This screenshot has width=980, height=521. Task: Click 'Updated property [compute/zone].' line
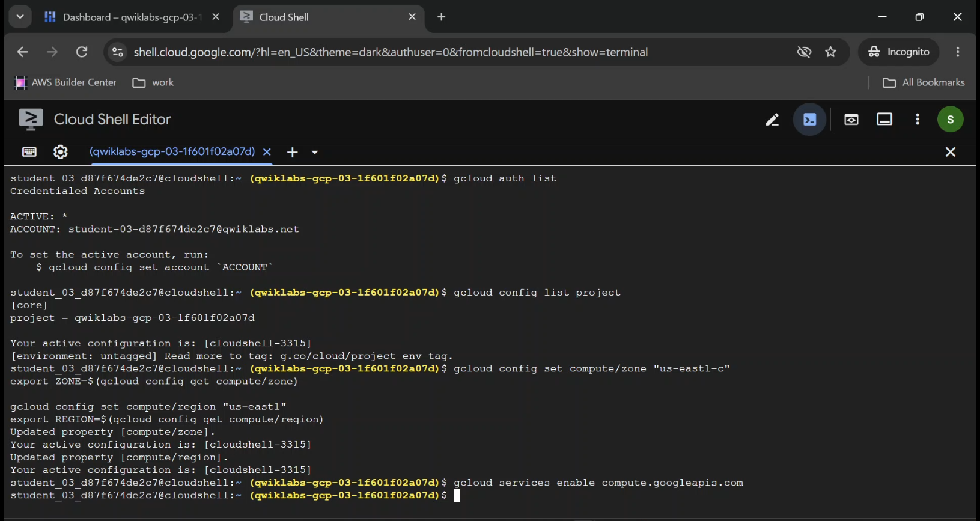pos(112,432)
